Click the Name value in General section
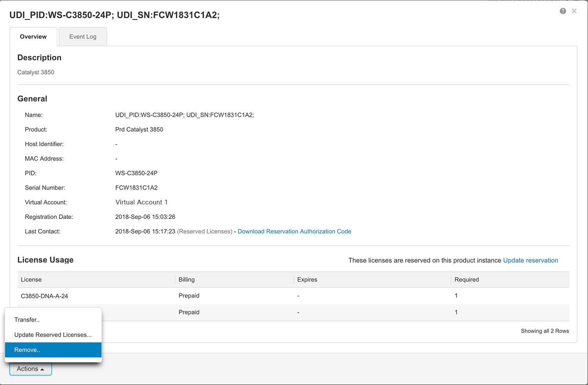The width and height of the screenshot is (588, 385). pyautogui.click(x=185, y=115)
